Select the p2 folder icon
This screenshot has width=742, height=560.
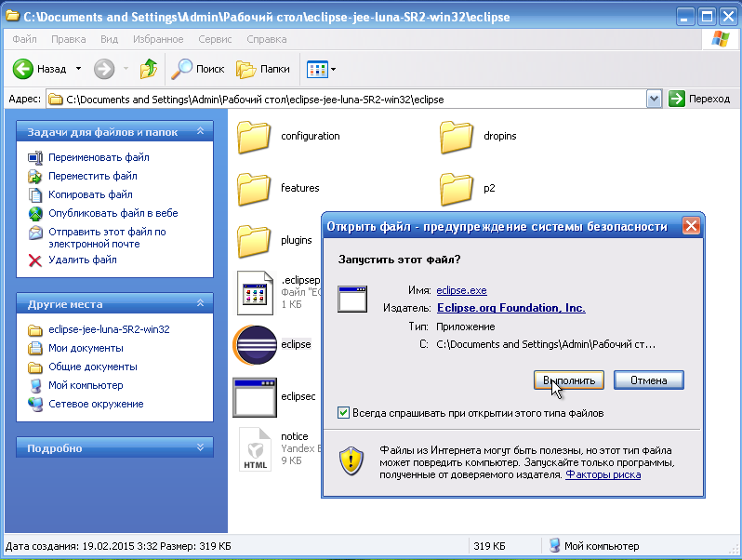coord(457,189)
